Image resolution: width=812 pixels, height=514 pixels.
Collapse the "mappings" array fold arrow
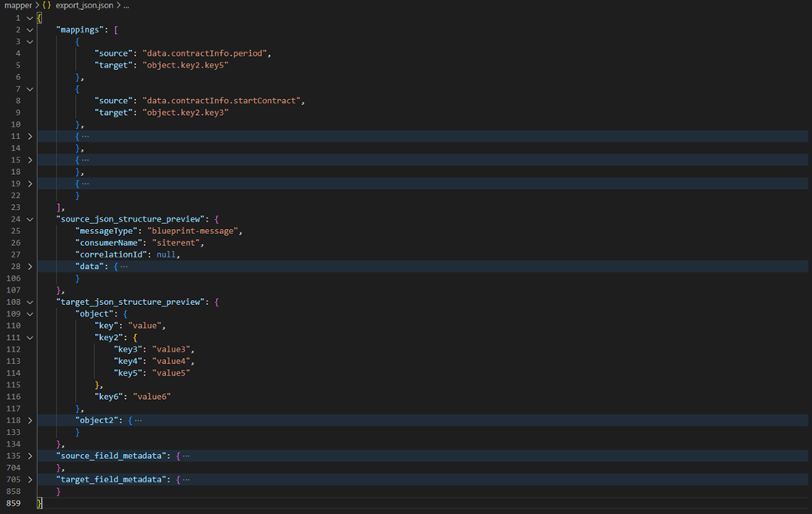pos(31,30)
